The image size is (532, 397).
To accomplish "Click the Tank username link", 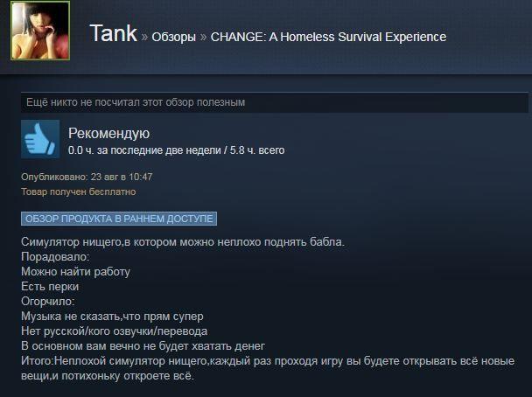I will tap(114, 33).
